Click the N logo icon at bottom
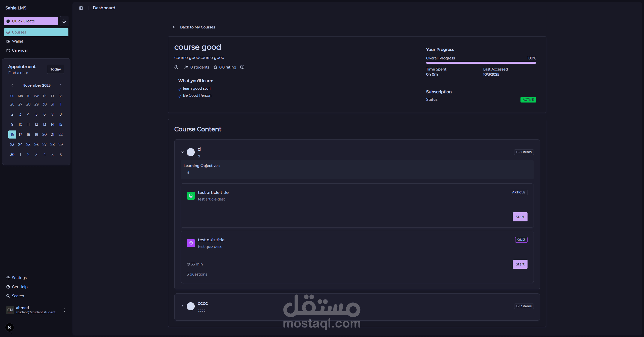 tap(10, 327)
